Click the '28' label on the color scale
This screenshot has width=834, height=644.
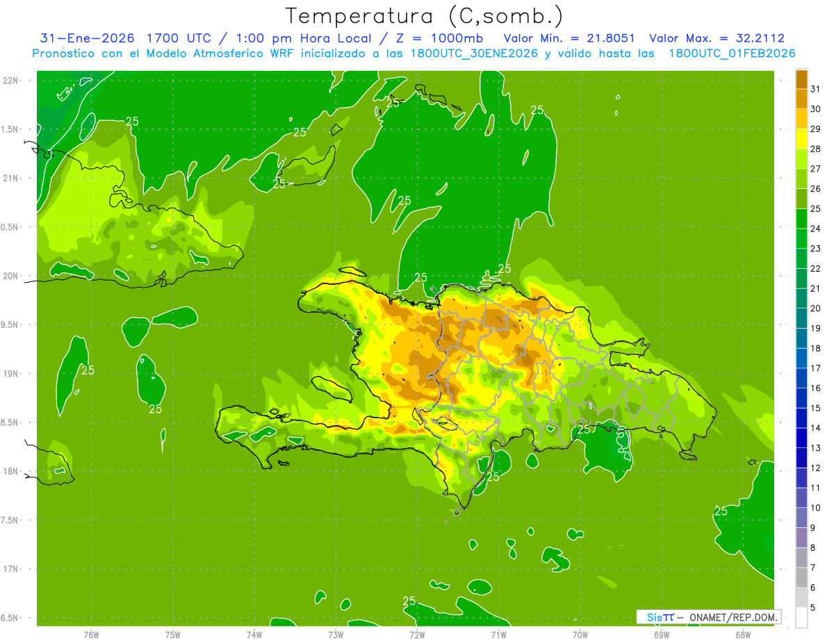816,149
